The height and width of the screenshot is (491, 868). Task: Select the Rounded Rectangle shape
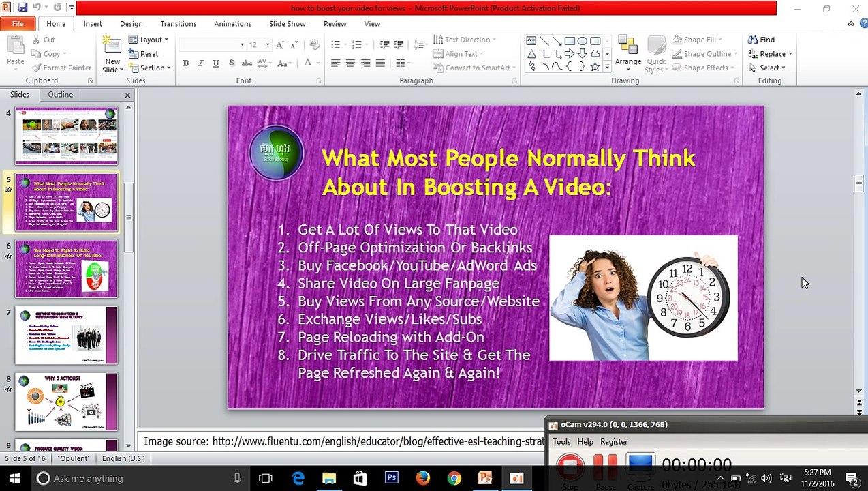(x=595, y=40)
